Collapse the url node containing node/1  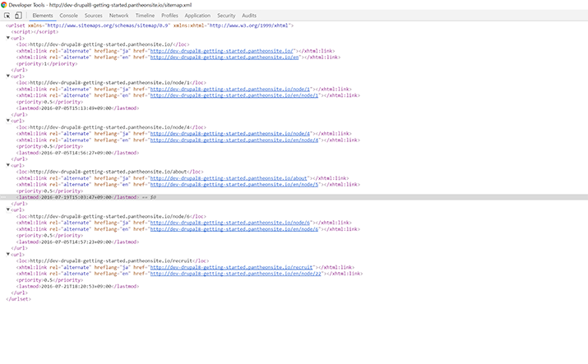coord(8,76)
